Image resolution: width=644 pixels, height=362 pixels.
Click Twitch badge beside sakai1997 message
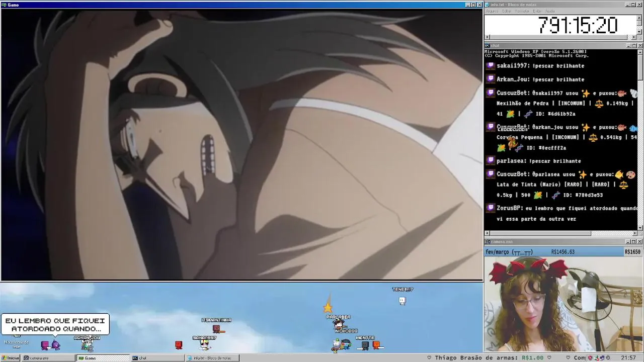point(491,65)
